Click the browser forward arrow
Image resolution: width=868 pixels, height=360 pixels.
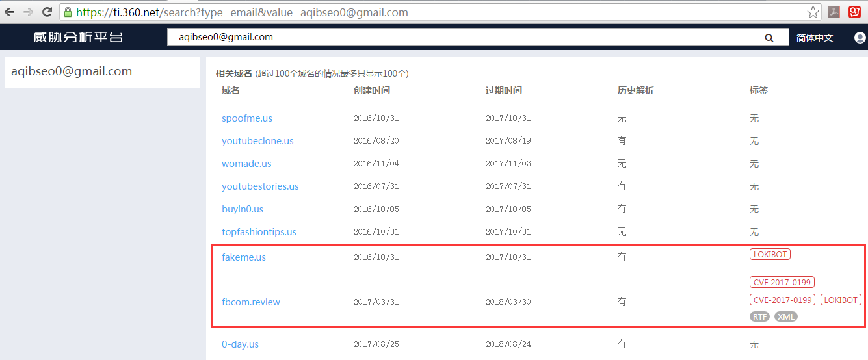[x=28, y=12]
